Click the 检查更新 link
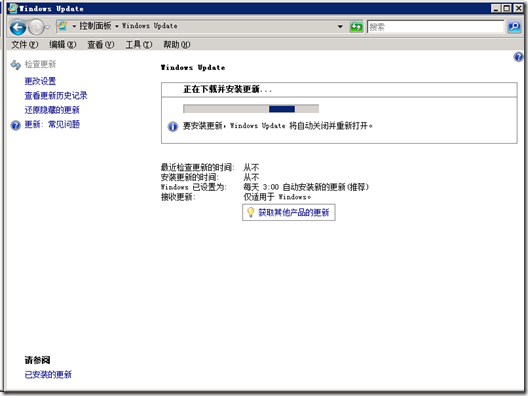Image resolution: width=528 pixels, height=396 pixels. 40,64
